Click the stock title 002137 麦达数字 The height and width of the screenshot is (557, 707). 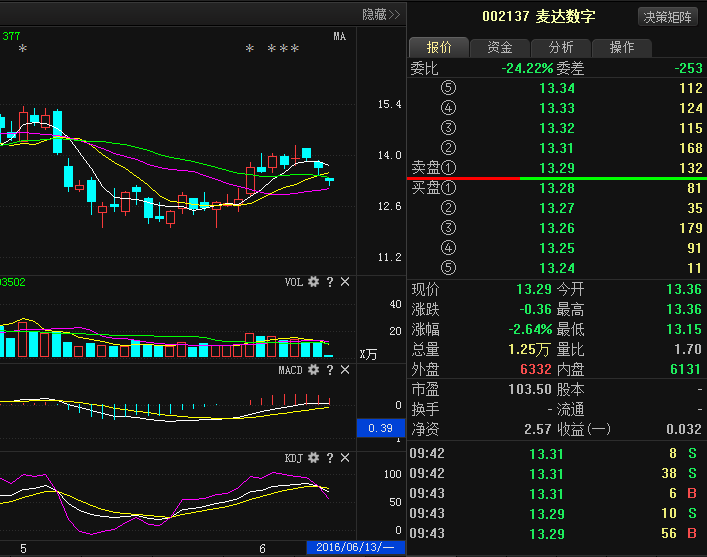[x=538, y=17]
